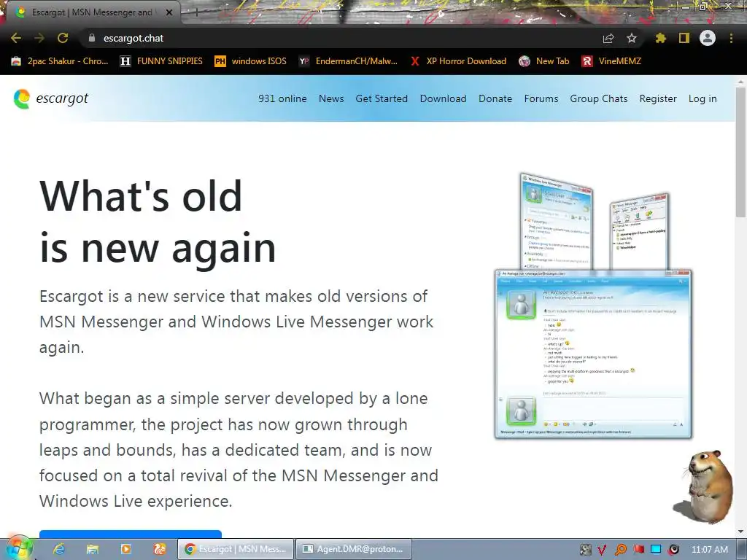Click the escargot logo icon
This screenshot has height=560, width=747.
coord(22,98)
